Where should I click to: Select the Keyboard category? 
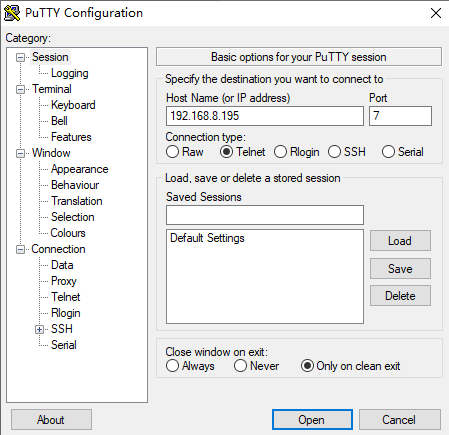73,105
